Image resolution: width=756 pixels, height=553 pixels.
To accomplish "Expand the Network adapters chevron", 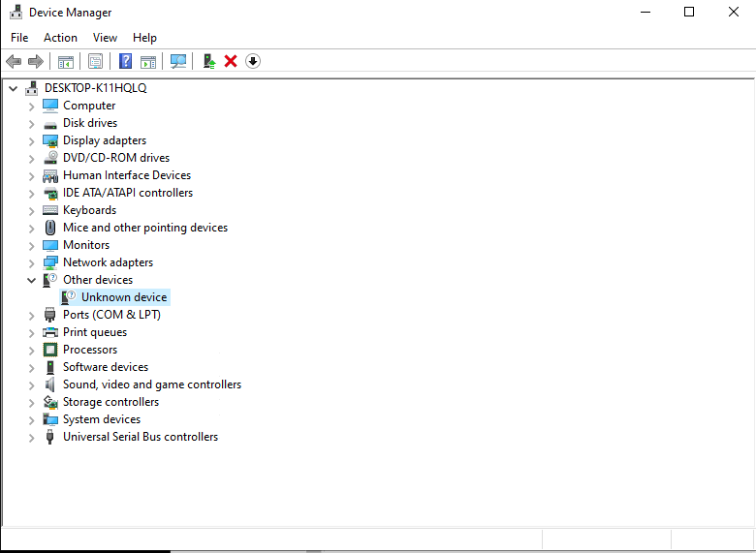I will click(x=31, y=263).
